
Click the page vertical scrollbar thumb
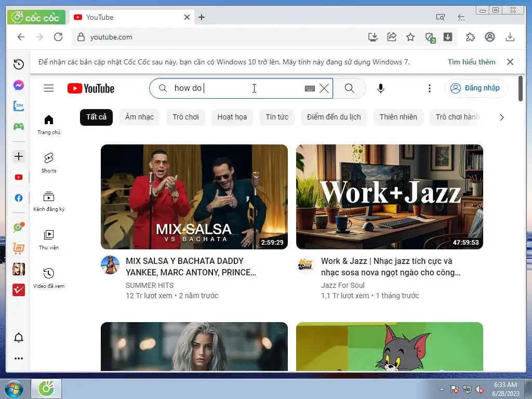pyautogui.click(x=521, y=88)
